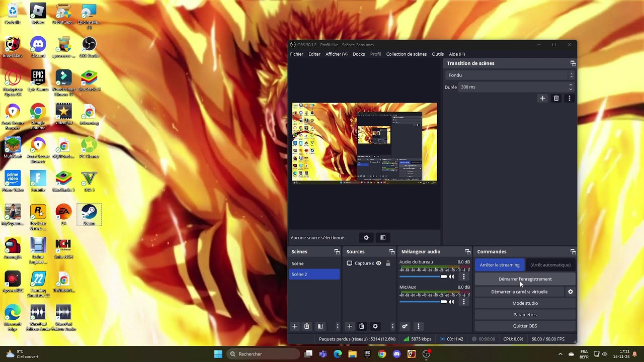644x362 pixels.
Task: Open Audio du bureau three-dot options
Action: pos(464,277)
